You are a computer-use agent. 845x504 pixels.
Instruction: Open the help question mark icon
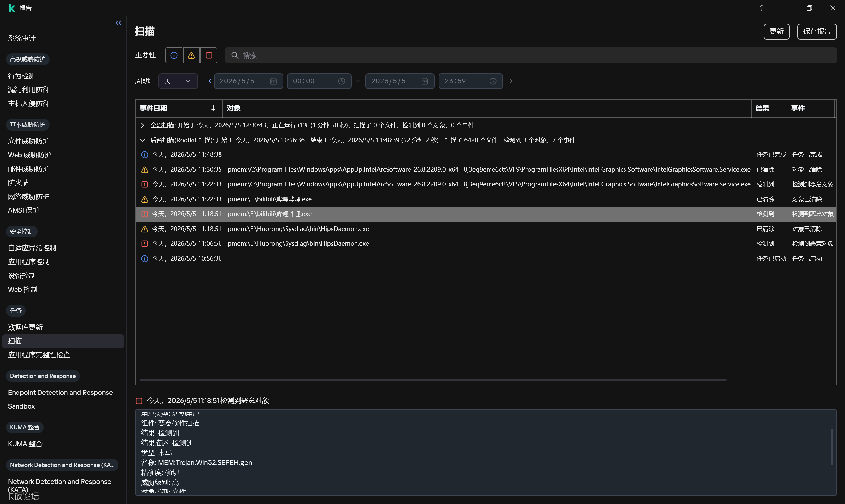[x=762, y=8]
